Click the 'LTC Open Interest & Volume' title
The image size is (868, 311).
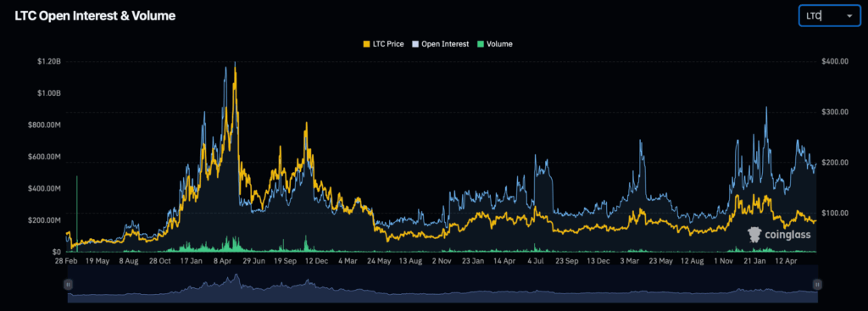point(95,16)
